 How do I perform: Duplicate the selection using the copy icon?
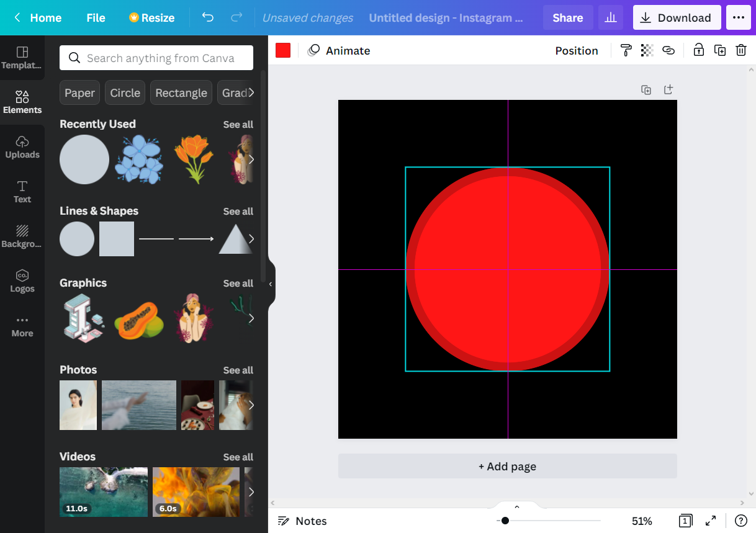pos(719,50)
